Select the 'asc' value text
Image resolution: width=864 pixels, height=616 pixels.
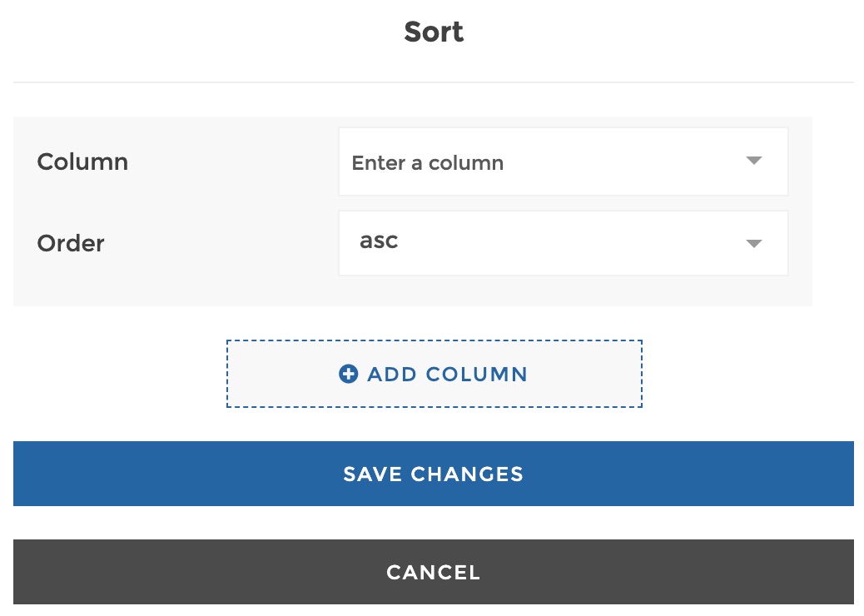tap(379, 241)
